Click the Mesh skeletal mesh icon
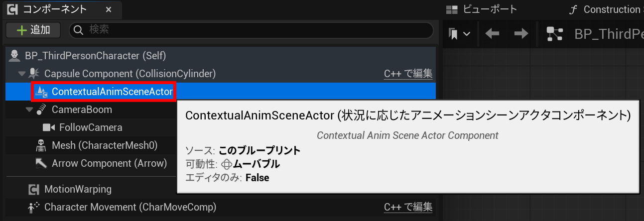644x221 pixels. (41, 145)
